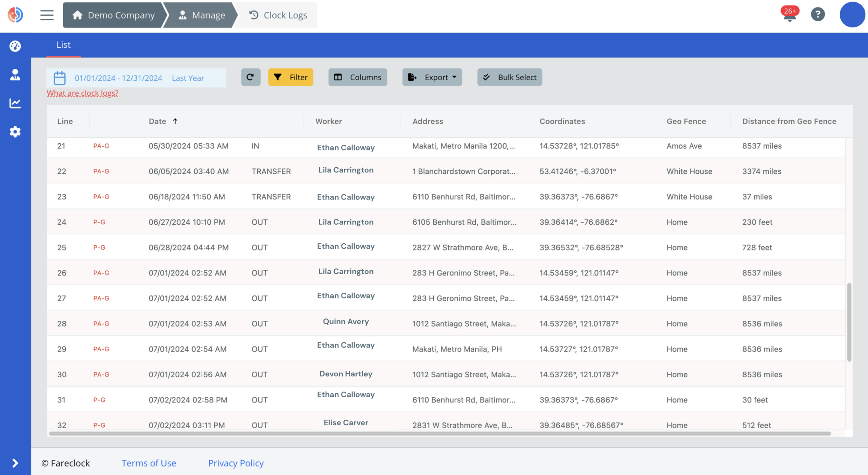Open the What are clock logs link
Viewport: 868px width, 475px height.
click(x=82, y=93)
